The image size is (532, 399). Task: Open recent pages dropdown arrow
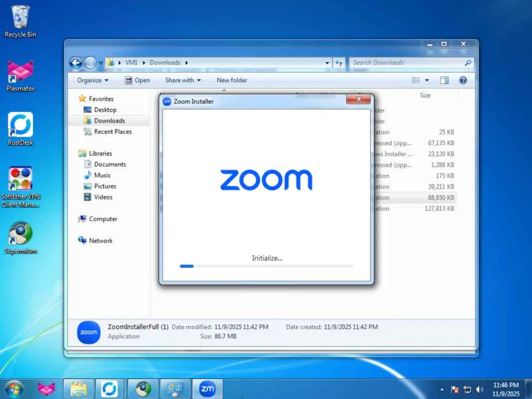pyautogui.click(x=100, y=63)
